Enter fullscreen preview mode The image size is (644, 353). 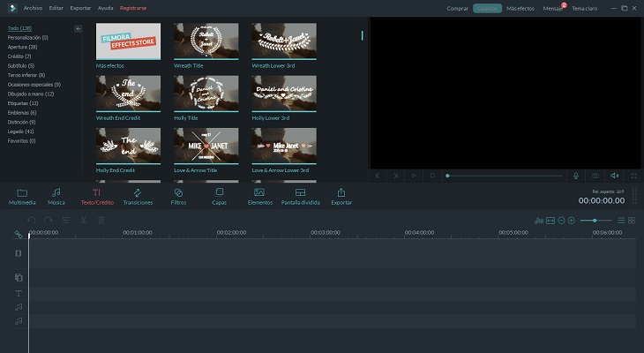(x=633, y=176)
